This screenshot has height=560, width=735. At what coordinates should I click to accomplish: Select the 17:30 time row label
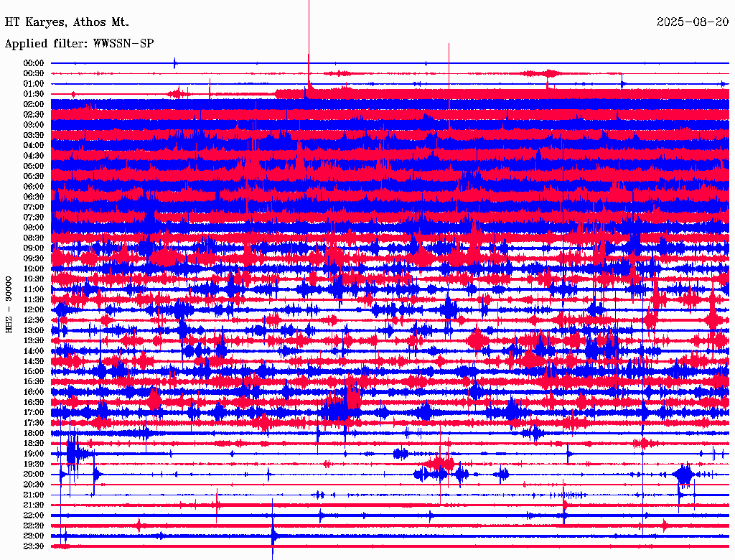click(x=34, y=423)
